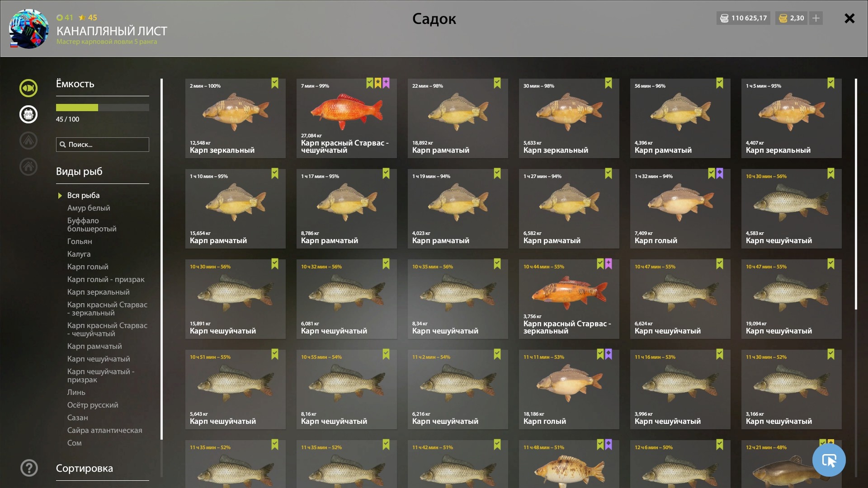Click the blue cursor selection button
The height and width of the screenshot is (488, 868).
coord(829,460)
